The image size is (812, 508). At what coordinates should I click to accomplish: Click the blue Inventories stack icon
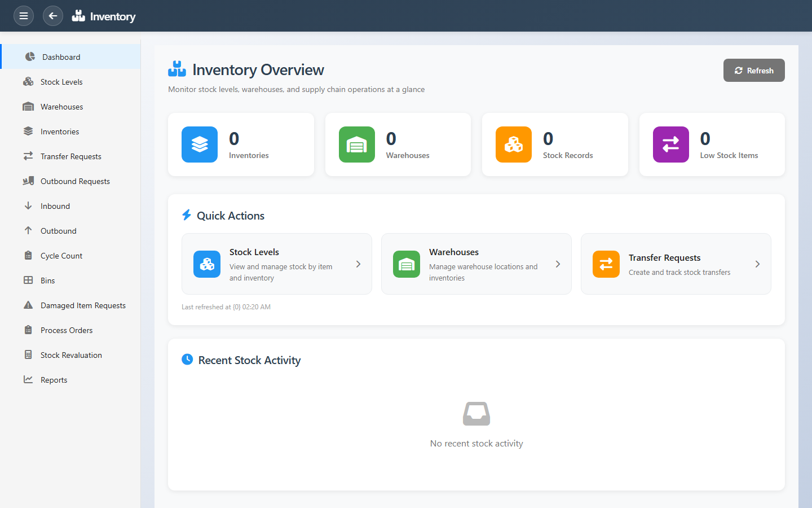[x=200, y=144]
